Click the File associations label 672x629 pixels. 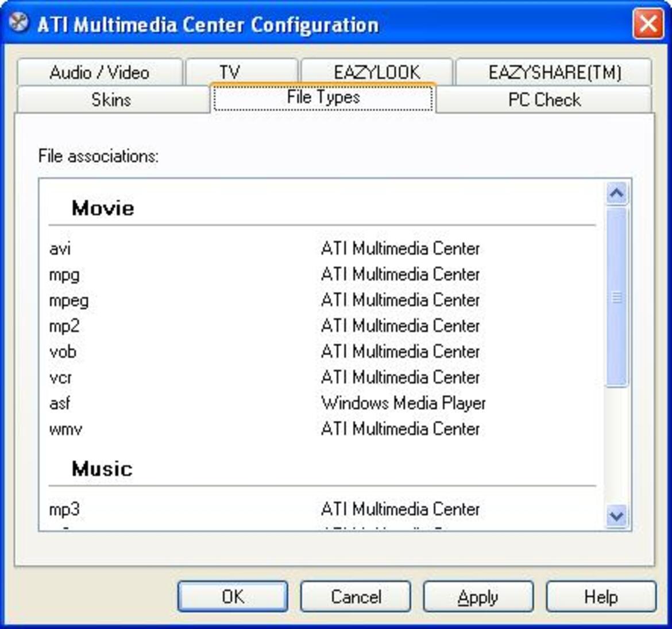(99, 156)
